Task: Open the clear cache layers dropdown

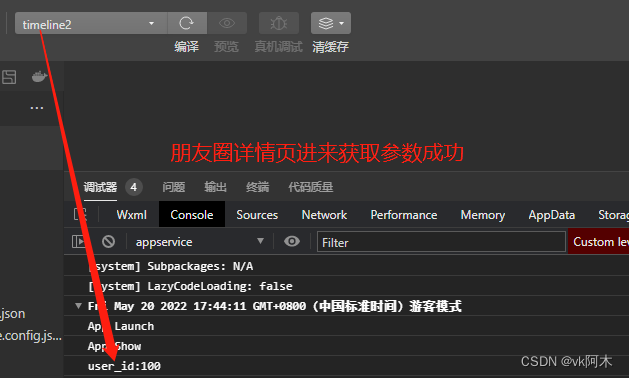Action: click(331, 23)
